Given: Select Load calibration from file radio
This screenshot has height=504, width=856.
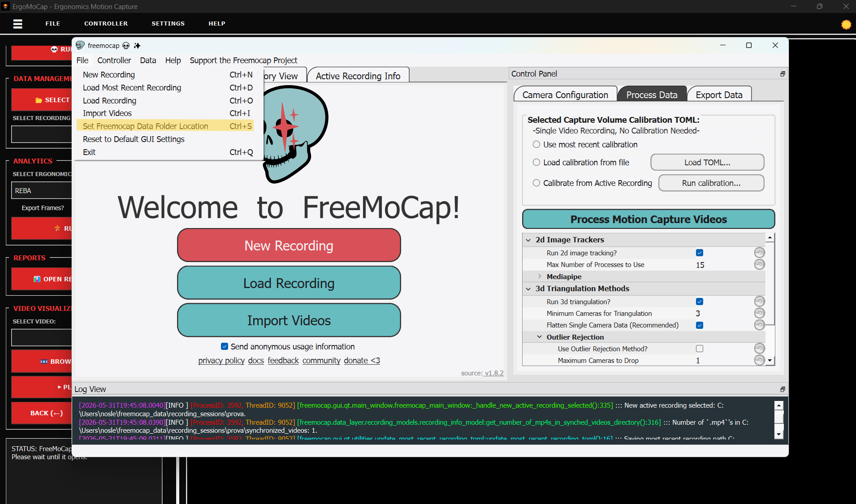Looking at the screenshot, I should [x=536, y=162].
